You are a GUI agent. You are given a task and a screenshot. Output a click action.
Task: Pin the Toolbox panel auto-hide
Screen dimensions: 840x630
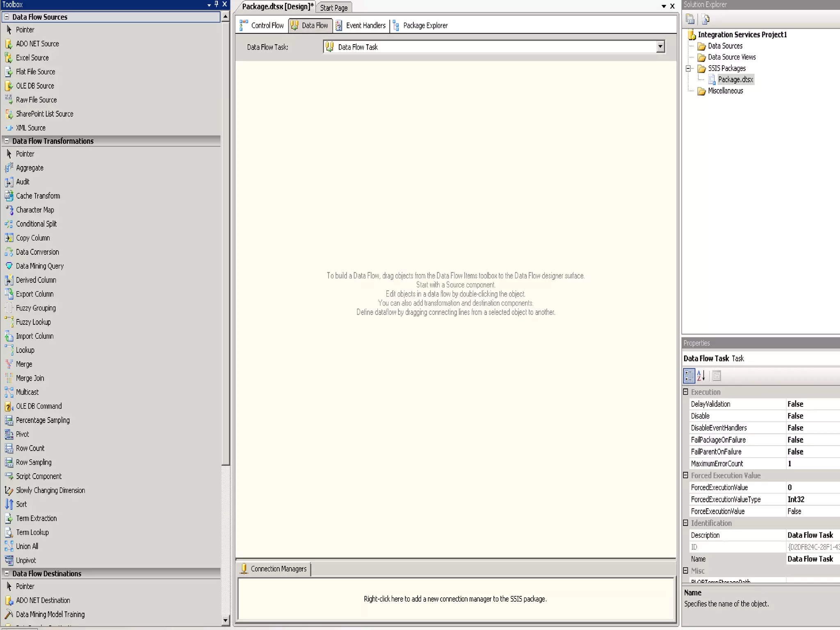pos(217,5)
